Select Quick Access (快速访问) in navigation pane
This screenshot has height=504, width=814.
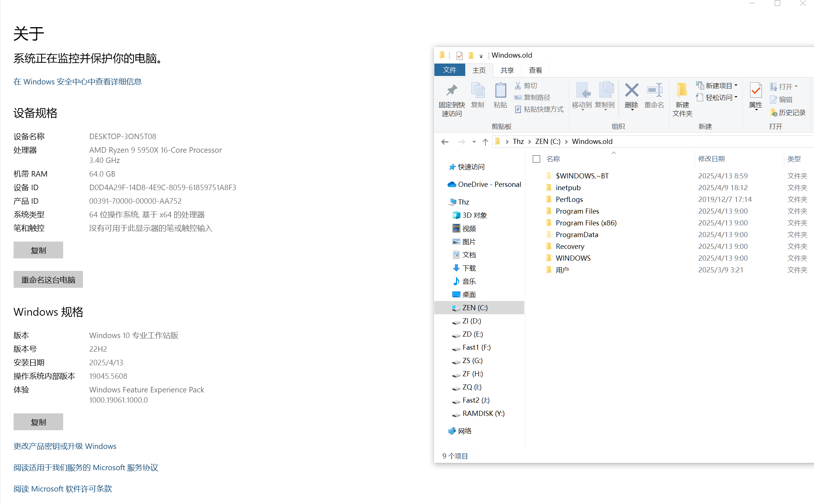[467, 167]
